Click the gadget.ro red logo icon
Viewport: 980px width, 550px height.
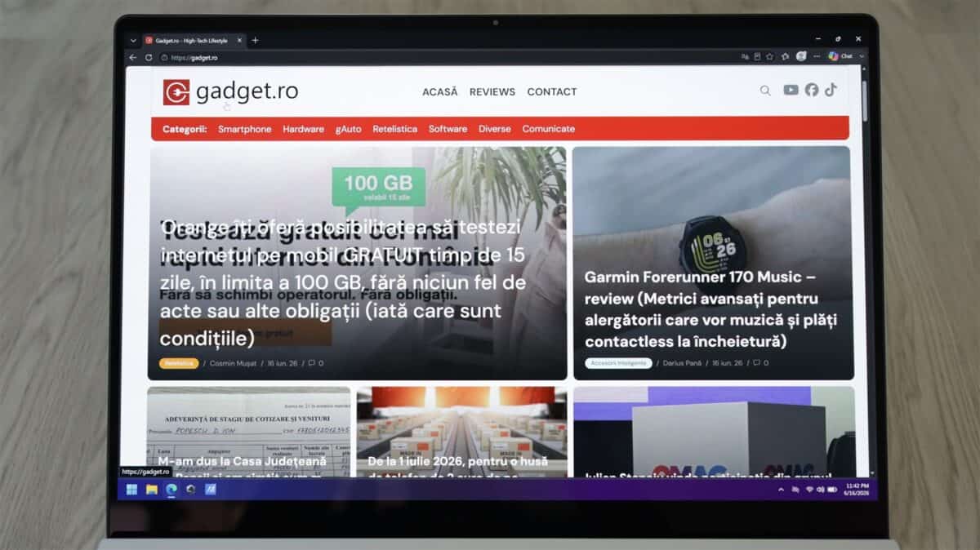[x=176, y=92]
